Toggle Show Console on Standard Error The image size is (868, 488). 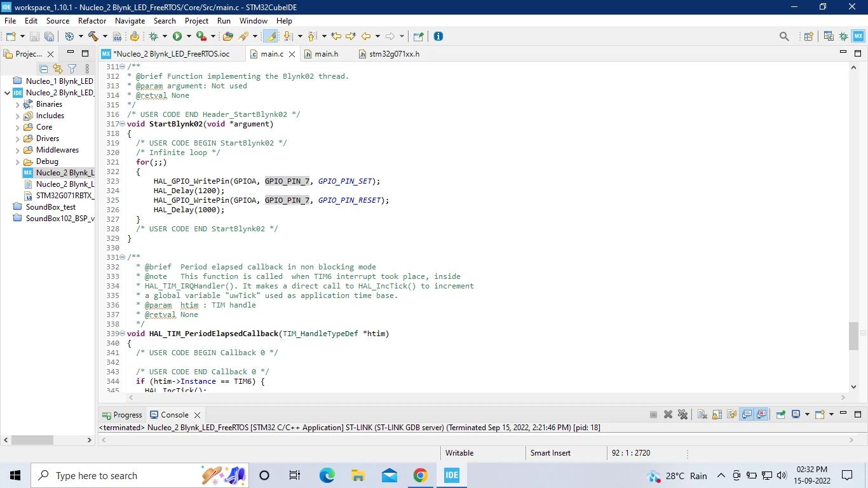(x=762, y=414)
